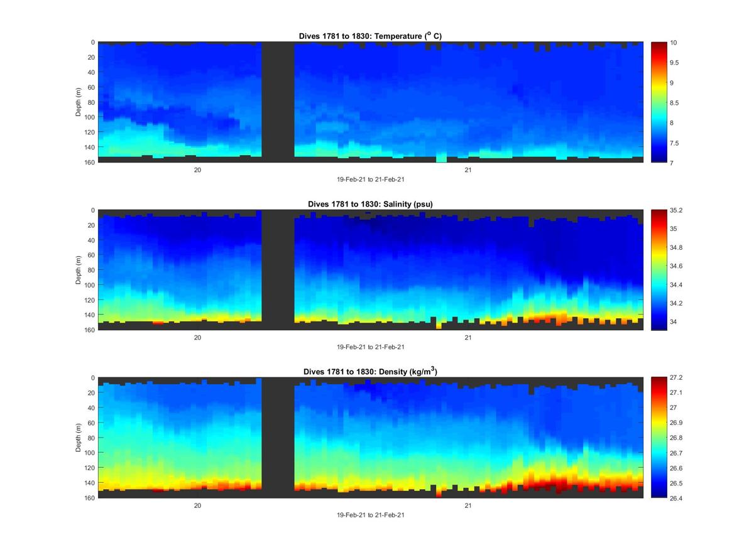Click the 40 depth tick on Temperature plot
Screen dimensions: 754x560
point(91,72)
